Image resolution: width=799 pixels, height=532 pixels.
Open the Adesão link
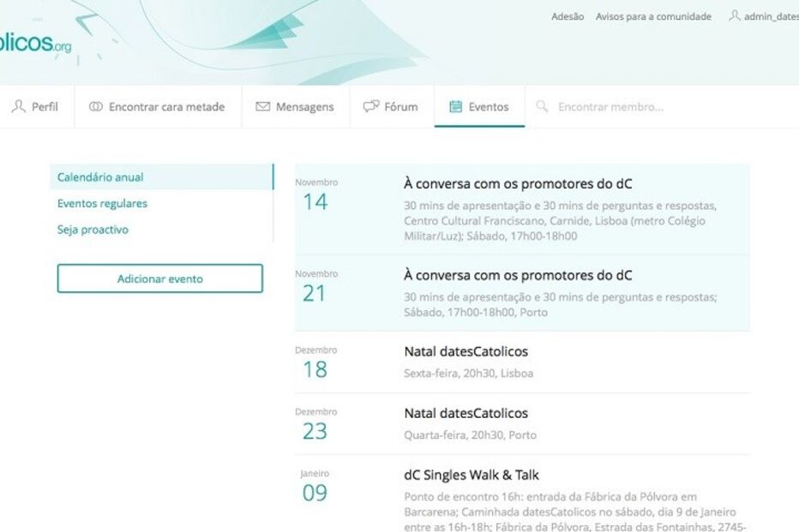[567, 16]
